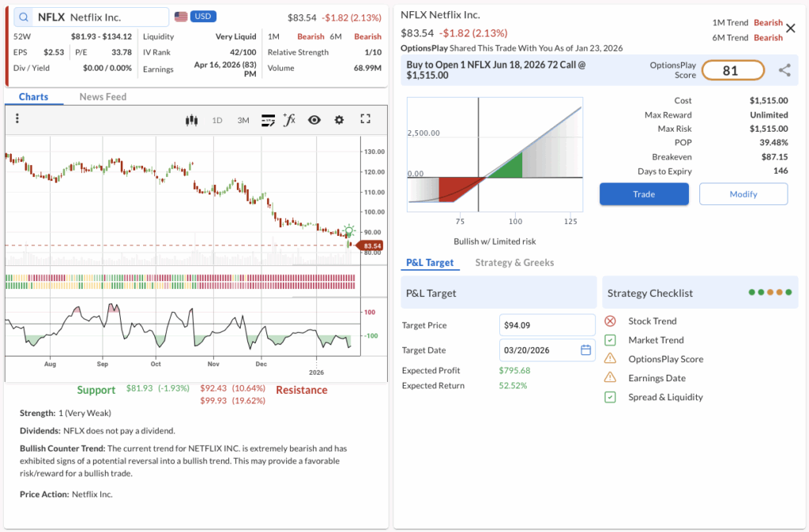This screenshot has width=809, height=532.
Task: Share this trade using the share icon
Action: (x=785, y=70)
